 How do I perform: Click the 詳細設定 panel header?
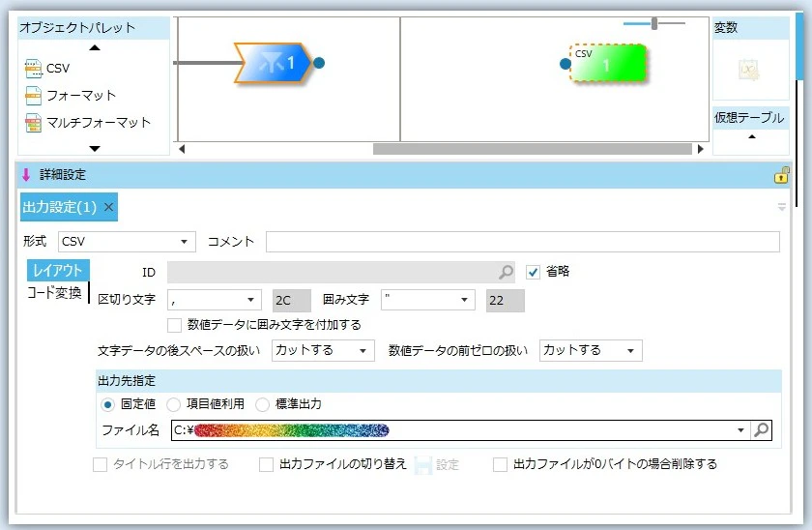coord(403,175)
